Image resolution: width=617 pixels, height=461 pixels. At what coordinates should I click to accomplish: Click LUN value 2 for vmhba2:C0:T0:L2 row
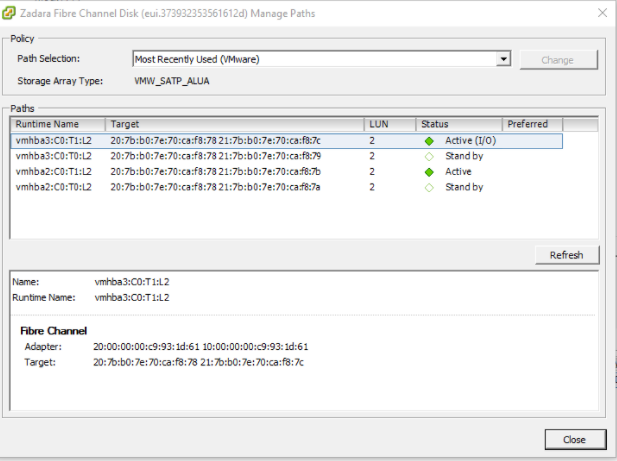[372, 187]
